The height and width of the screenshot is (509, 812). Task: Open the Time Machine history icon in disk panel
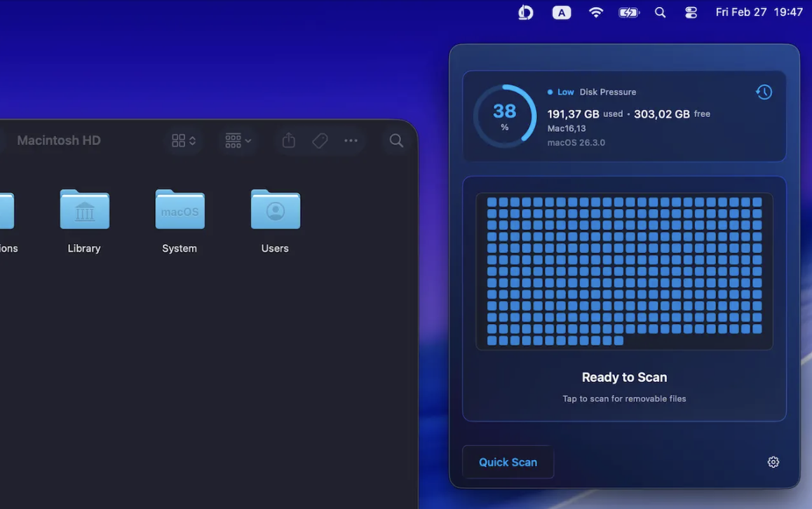coord(764,91)
